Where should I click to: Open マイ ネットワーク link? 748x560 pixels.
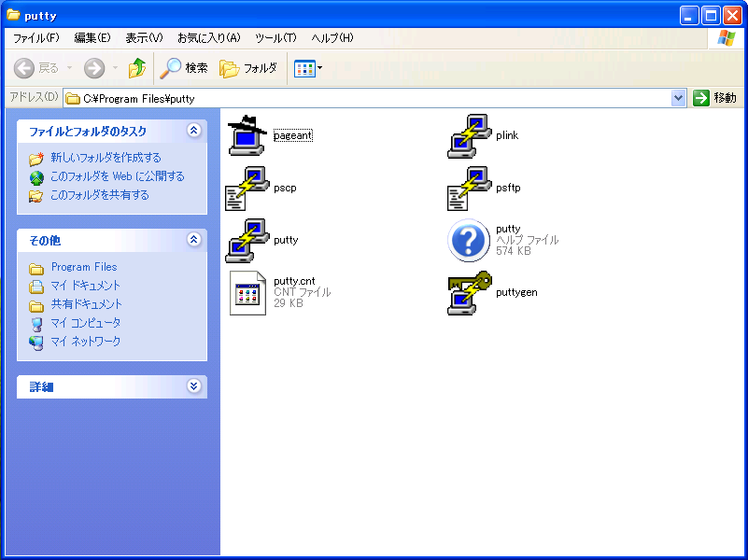(85, 342)
